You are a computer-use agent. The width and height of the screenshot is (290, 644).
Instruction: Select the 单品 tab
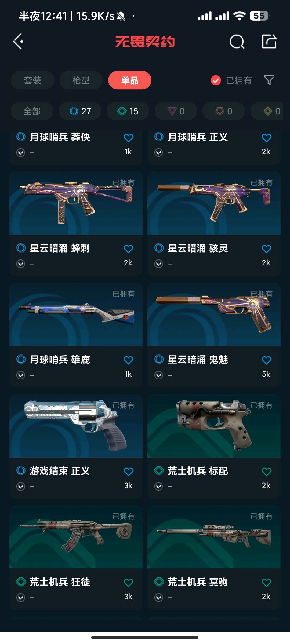pos(130,80)
